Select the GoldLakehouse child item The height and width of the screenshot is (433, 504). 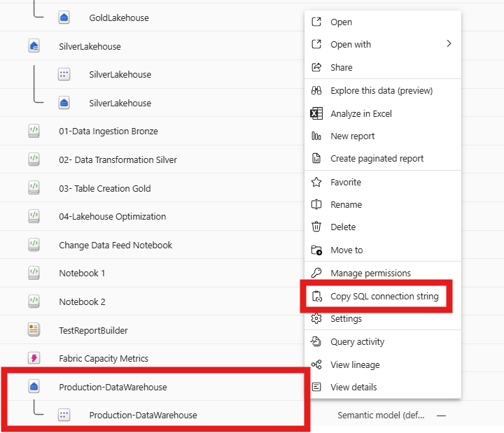[x=119, y=17]
